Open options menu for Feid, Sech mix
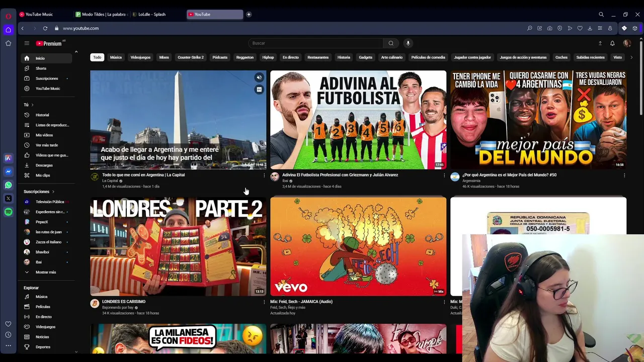This screenshot has width=644, height=362. [x=444, y=302]
